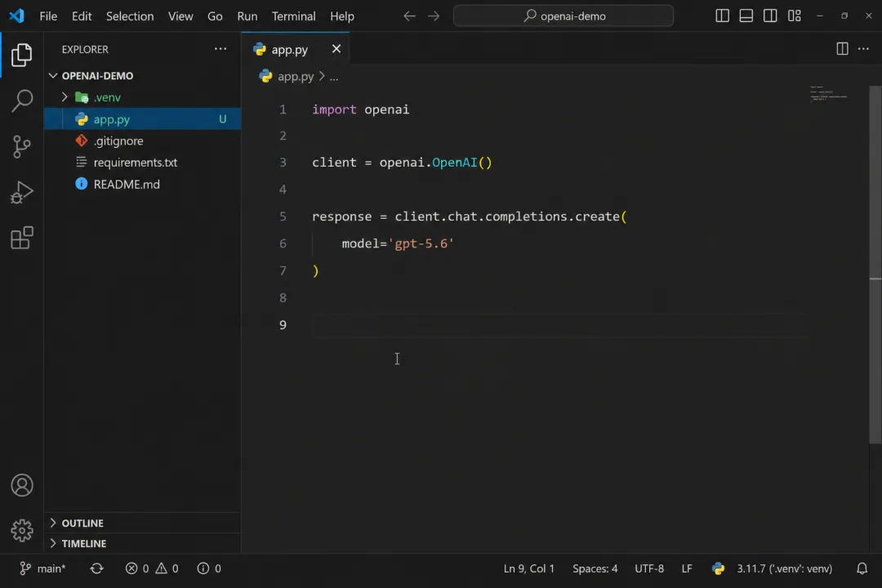This screenshot has width=882, height=588.
Task: Click the errors and warnings count indicator
Action: 152,568
